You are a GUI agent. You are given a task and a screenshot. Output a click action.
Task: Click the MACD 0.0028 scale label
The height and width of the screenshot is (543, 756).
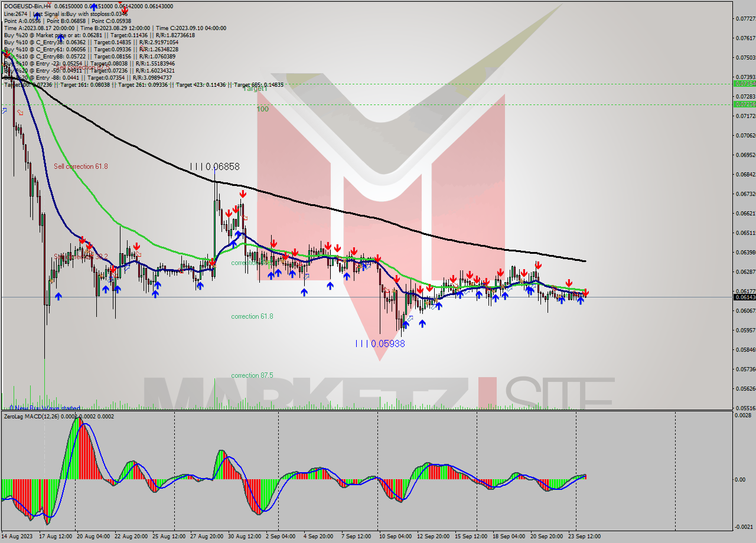coord(744,416)
